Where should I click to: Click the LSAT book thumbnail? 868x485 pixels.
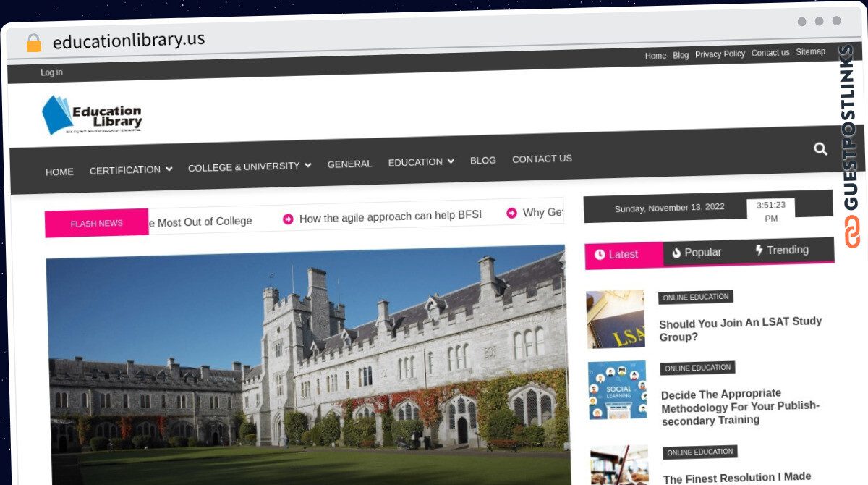(616, 320)
